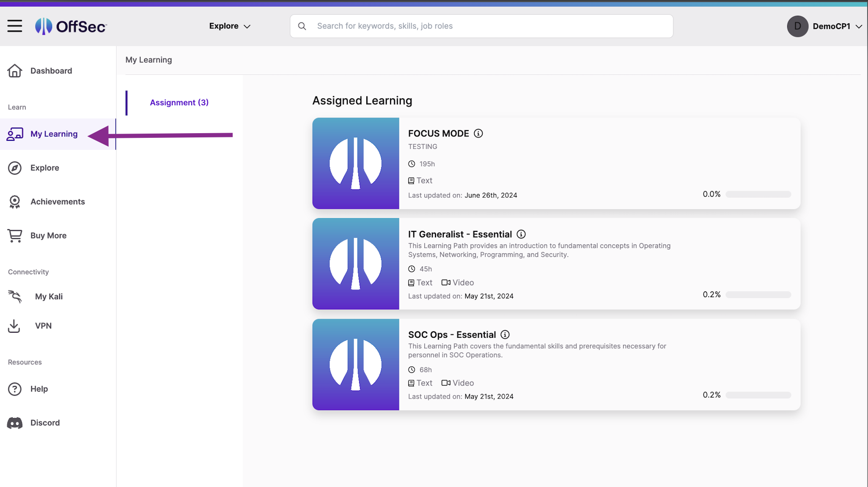868x487 pixels.
Task: Select the My Learning breadcrumb
Action: pyautogui.click(x=148, y=60)
